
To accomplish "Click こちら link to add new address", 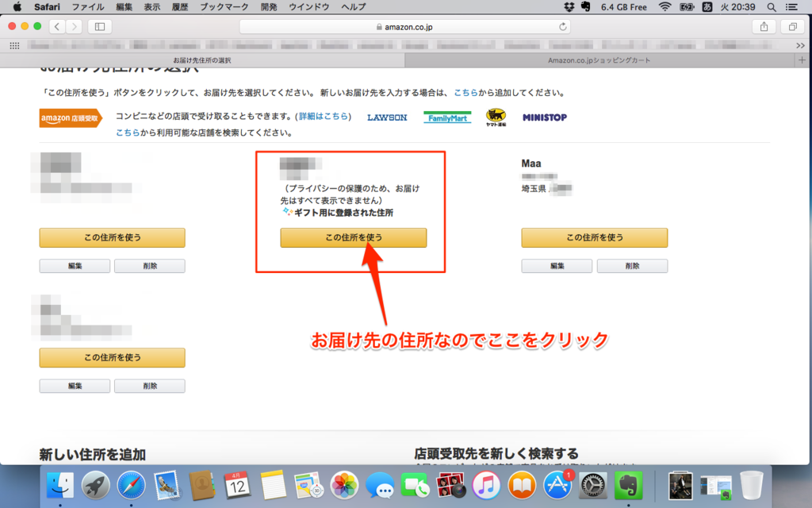I will click(x=465, y=93).
